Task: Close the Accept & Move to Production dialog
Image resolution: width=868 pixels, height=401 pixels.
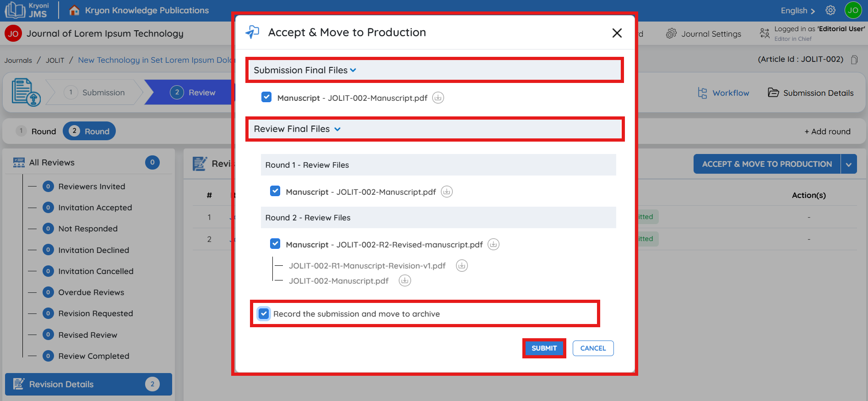Action: pos(617,33)
